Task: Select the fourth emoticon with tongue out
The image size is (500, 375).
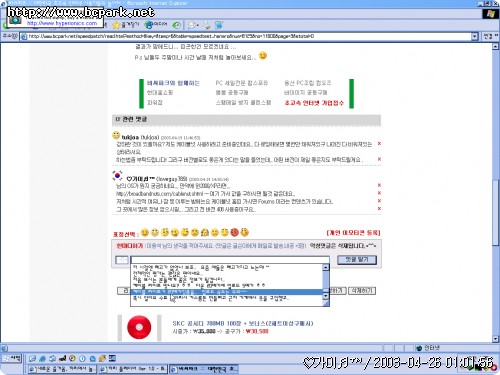Action: [x=175, y=232]
